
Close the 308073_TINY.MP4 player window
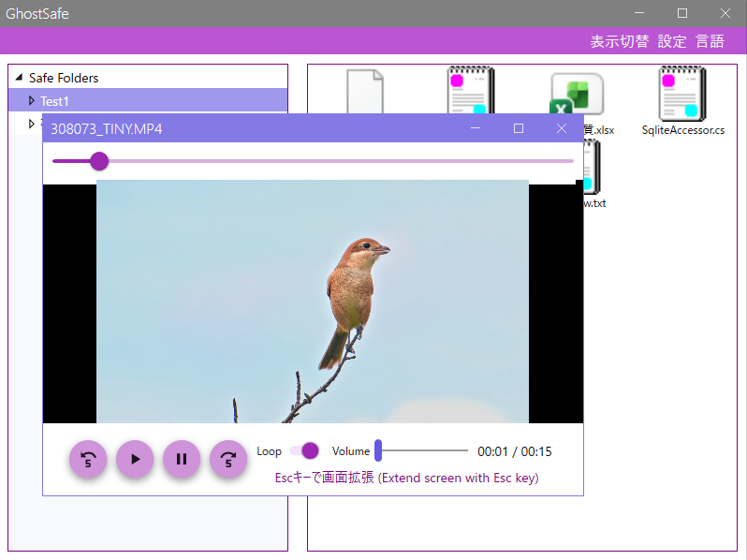point(562,128)
